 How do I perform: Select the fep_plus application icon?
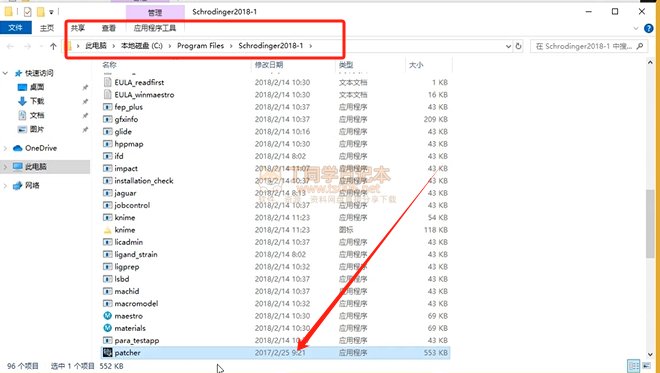108,107
